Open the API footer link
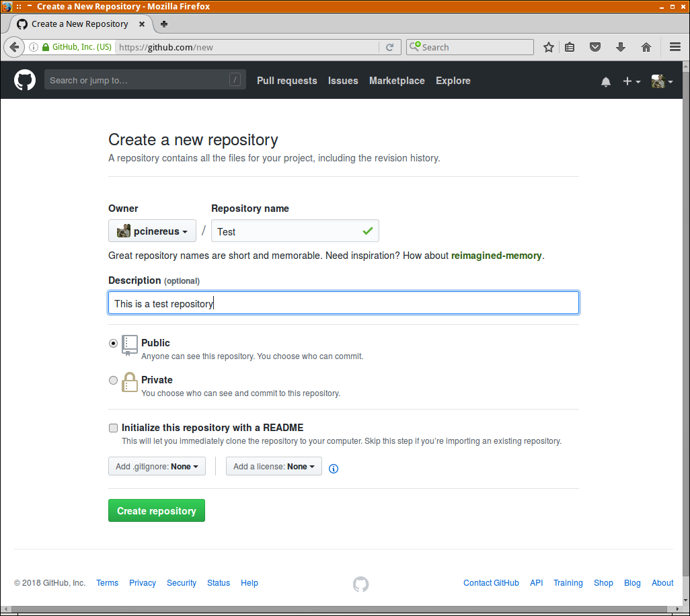 tap(537, 583)
